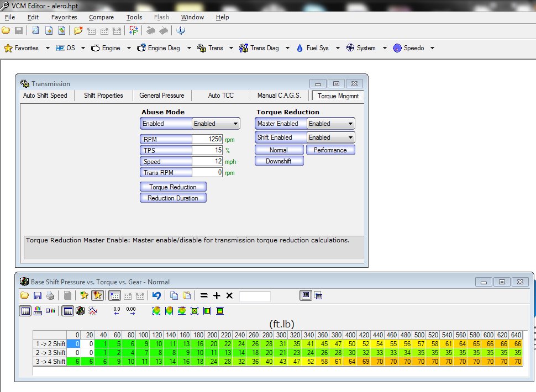Open the Flash menu
The image size is (536, 392).
tap(161, 17)
